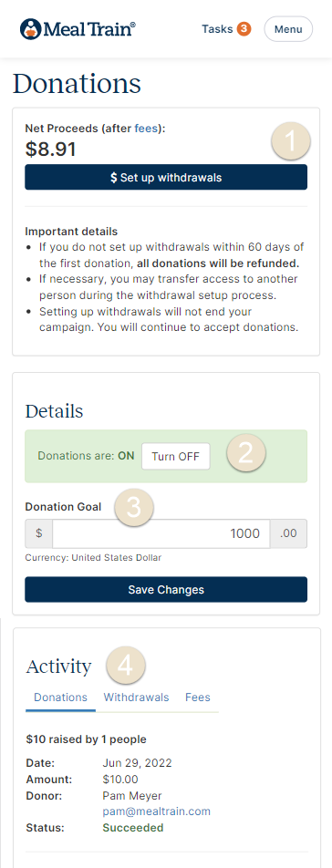332x868 pixels.
Task: Switch to the Withdrawals tab
Action: click(x=136, y=697)
